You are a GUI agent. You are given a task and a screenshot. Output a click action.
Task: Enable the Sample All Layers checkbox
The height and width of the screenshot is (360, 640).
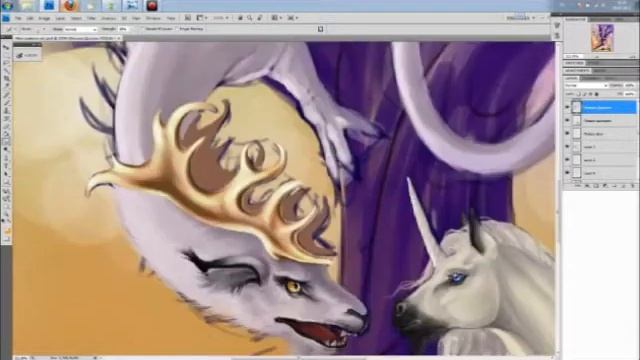(142, 29)
